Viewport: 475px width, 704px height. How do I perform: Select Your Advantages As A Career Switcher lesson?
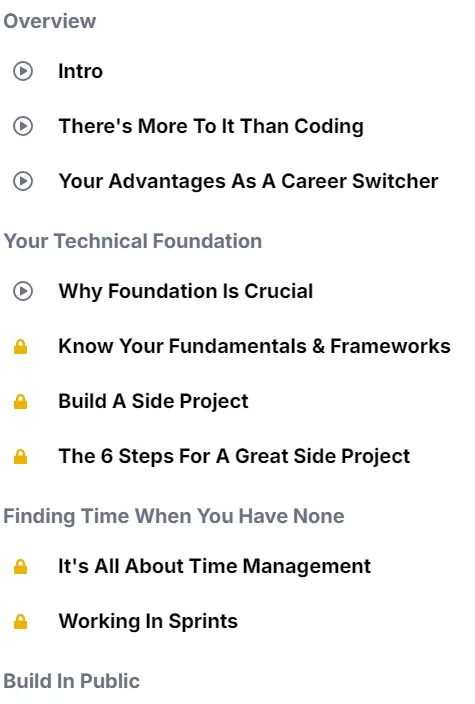(248, 181)
